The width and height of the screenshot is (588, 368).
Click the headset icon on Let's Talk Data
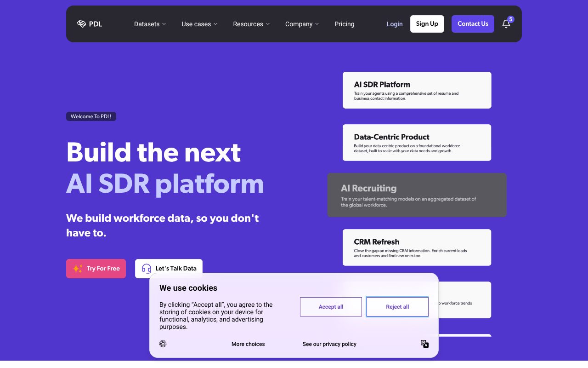pyautogui.click(x=147, y=269)
